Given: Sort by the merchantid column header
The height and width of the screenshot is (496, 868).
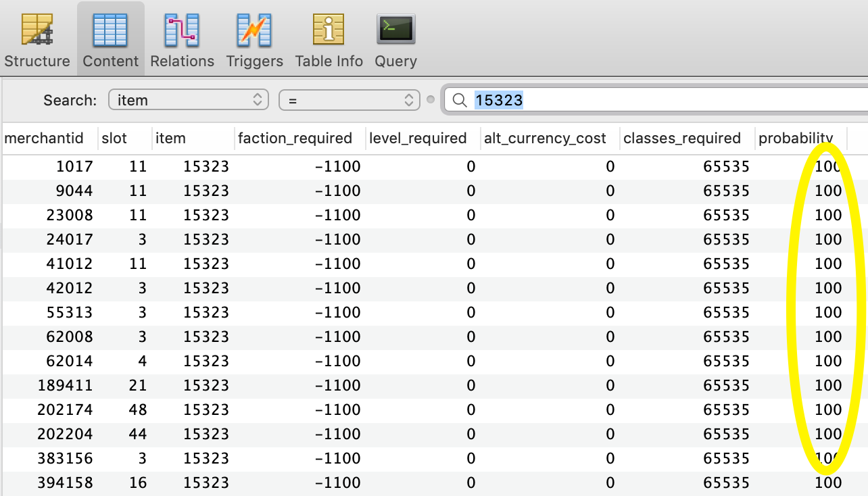Looking at the screenshot, I should tap(44, 139).
